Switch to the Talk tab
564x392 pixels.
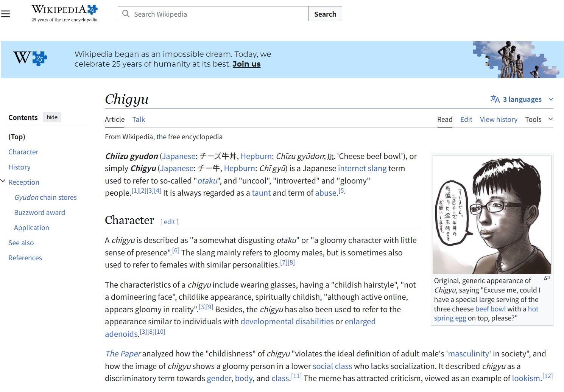[139, 119]
